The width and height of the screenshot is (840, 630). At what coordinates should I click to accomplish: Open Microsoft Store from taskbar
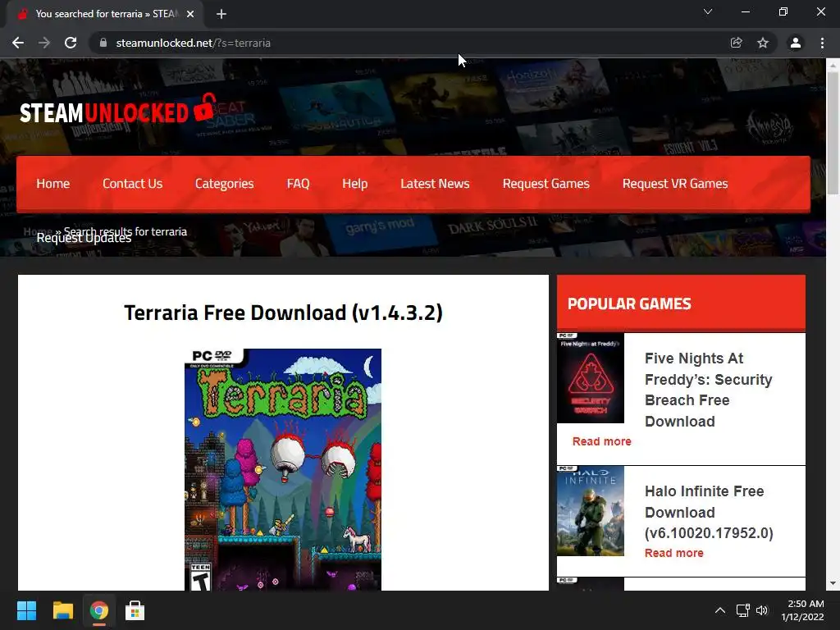(x=135, y=610)
